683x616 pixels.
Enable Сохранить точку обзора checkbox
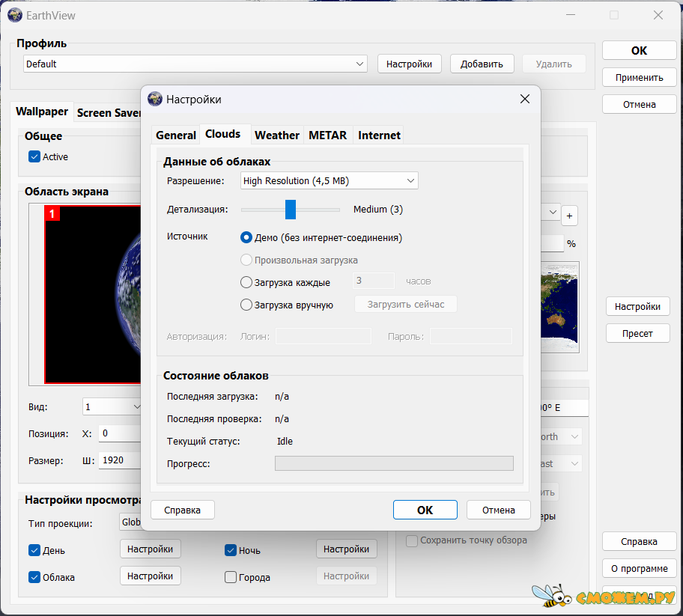pyautogui.click(x=412, y=540)
